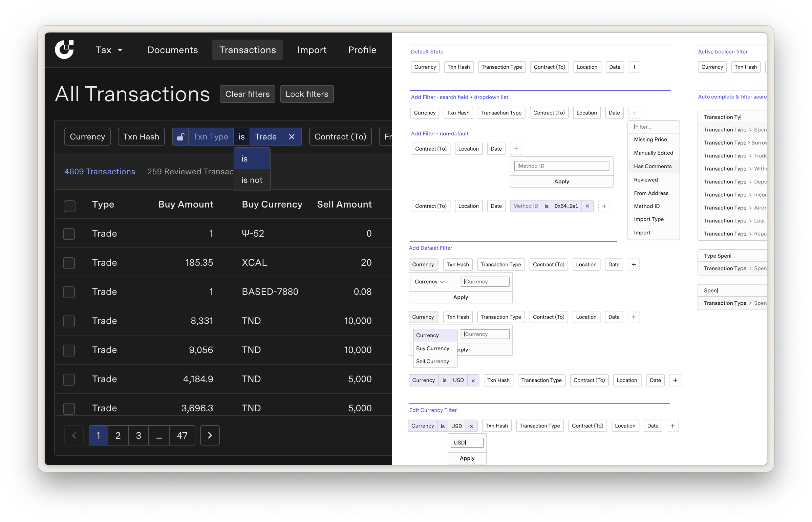Remove Currency USD filter in Edit Currency Filter
Image resolution: width=812 pixels, height=522 pixels.
(x=471, y=427)
